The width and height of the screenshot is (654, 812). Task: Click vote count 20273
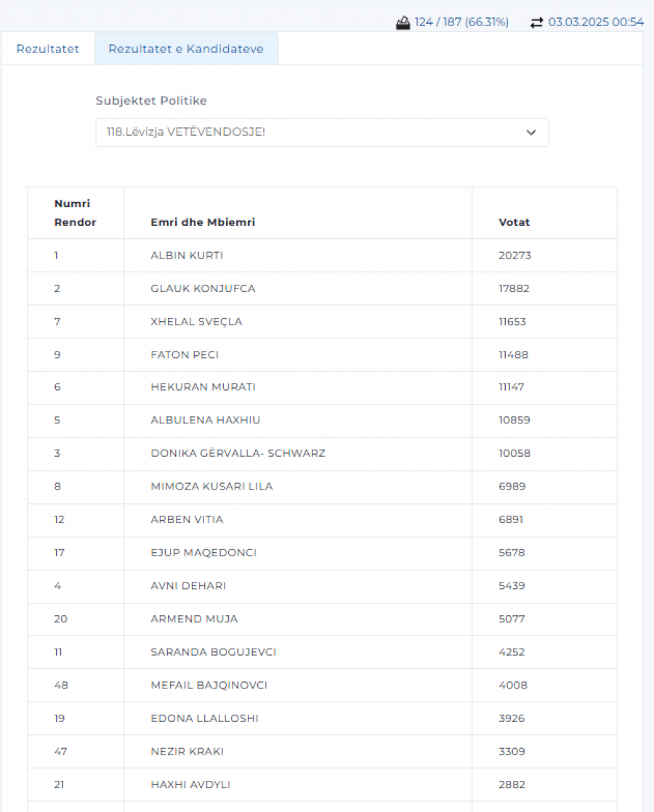[x=514, y=256]
